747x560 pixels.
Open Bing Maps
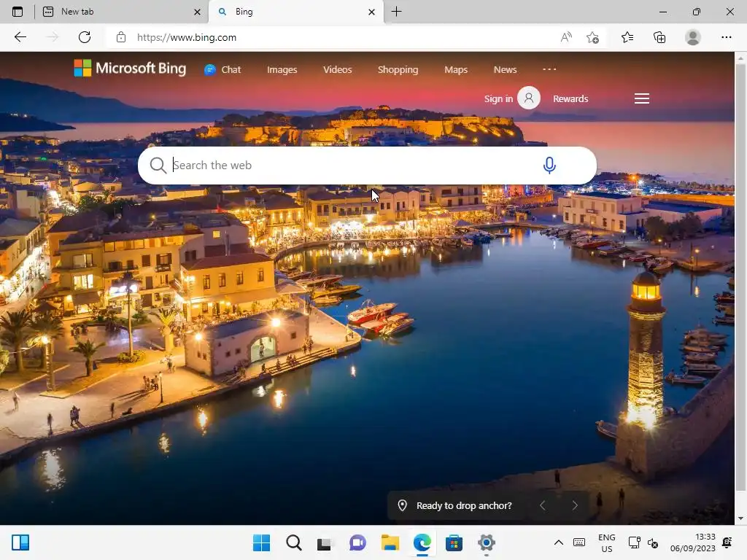point(456,69)
